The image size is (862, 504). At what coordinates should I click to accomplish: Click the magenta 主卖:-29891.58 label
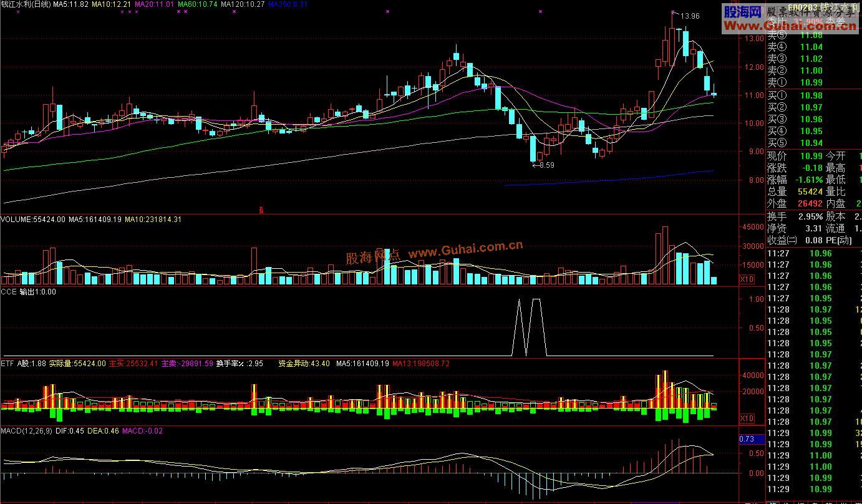(187, 363)
